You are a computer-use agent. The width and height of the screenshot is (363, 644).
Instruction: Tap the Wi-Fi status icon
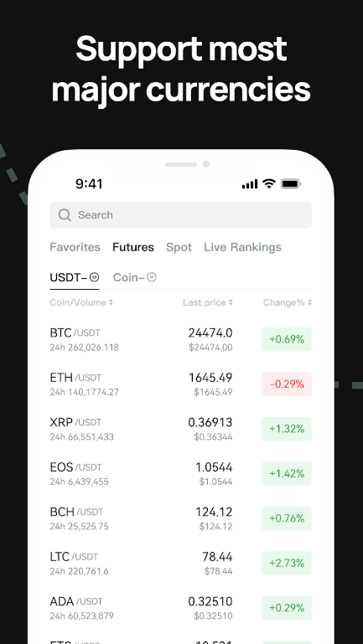[269, 183]
